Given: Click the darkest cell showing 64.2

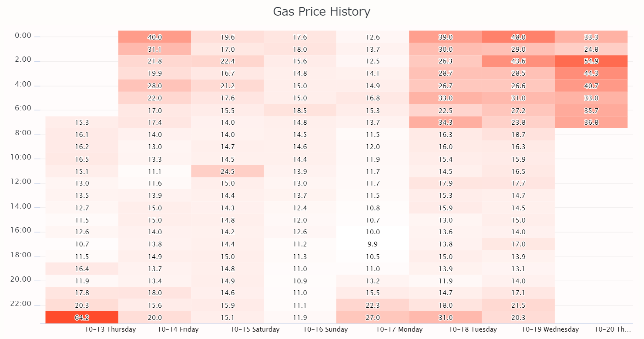Looking at the screenshot, I should pos(82,317).
